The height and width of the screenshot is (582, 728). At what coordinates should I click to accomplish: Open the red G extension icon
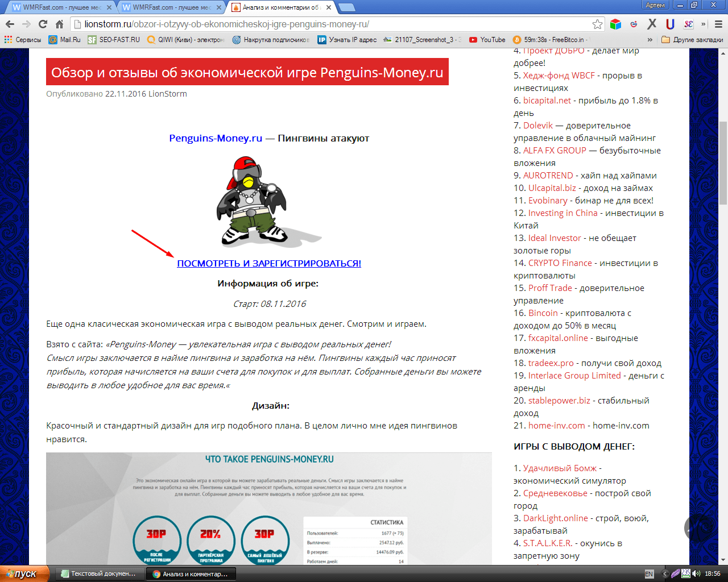click(634, 24)
